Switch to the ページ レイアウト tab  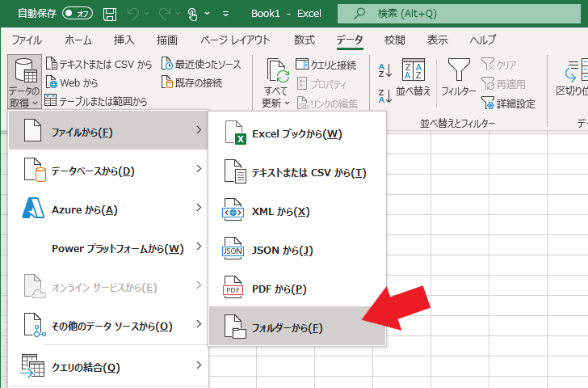click(x=235, y=40)
